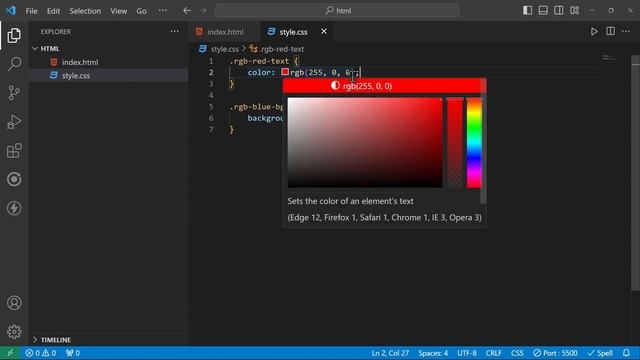
Task: Open the View menu
Action: pos(118,11)
